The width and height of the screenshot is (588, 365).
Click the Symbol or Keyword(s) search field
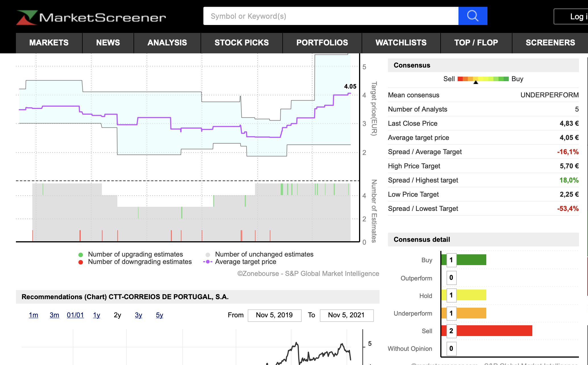(x=331, y=16)
